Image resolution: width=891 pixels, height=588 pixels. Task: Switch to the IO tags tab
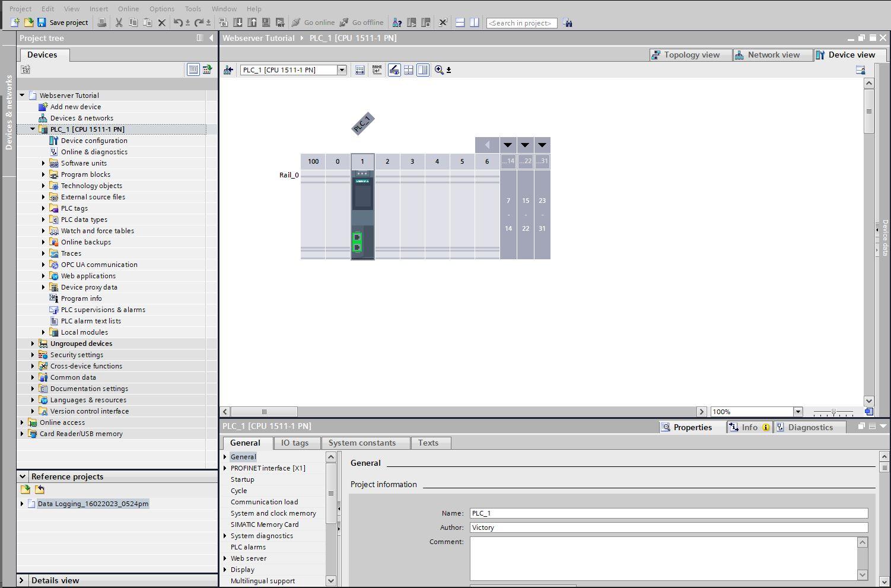(x=296, y=443)
